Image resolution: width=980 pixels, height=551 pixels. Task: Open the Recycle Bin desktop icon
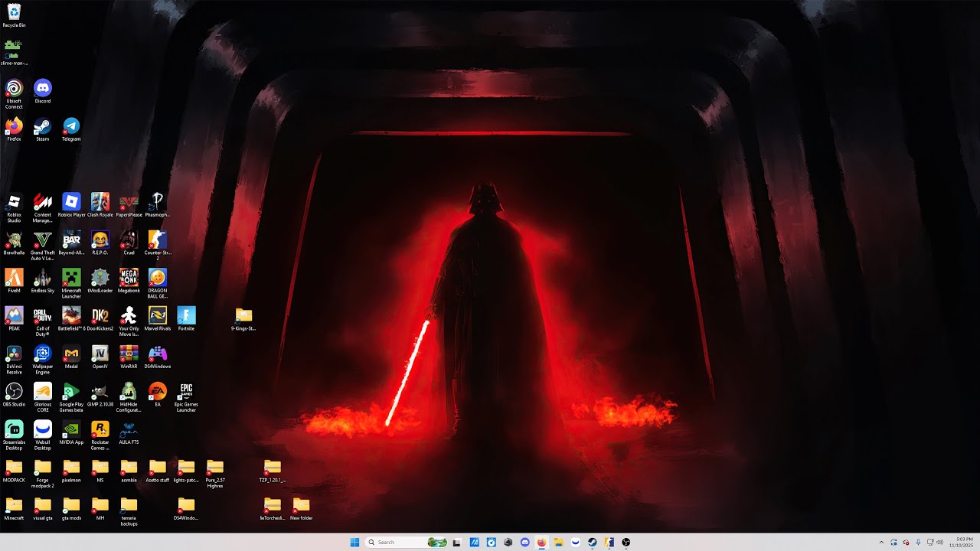point(14,15)
